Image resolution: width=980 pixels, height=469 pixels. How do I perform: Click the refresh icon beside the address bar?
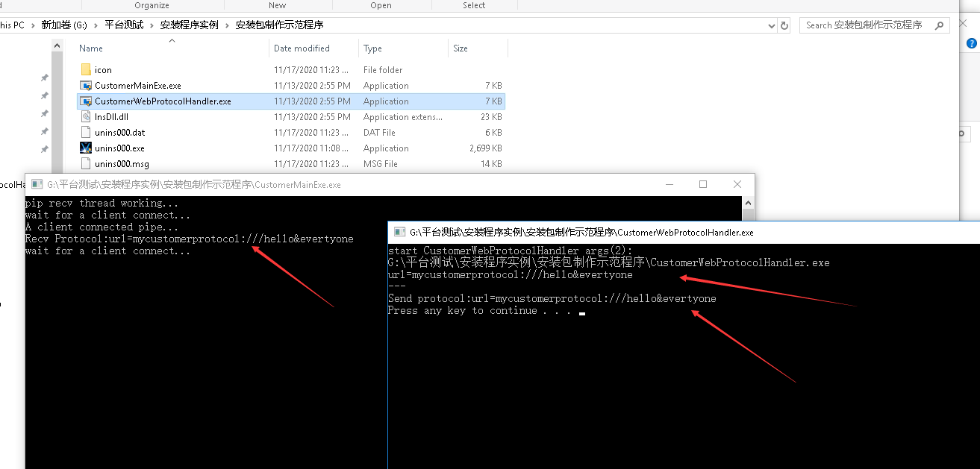(x=784, y=25)
